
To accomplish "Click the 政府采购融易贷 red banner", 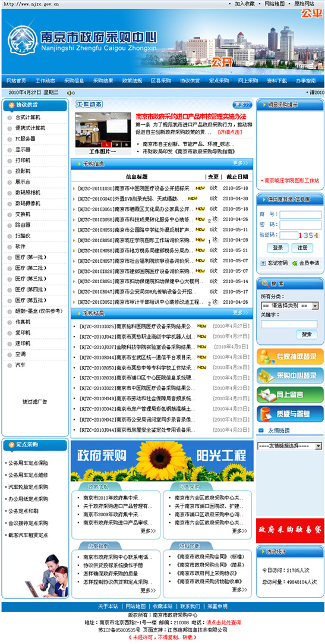I will click(x=290, y=530).
